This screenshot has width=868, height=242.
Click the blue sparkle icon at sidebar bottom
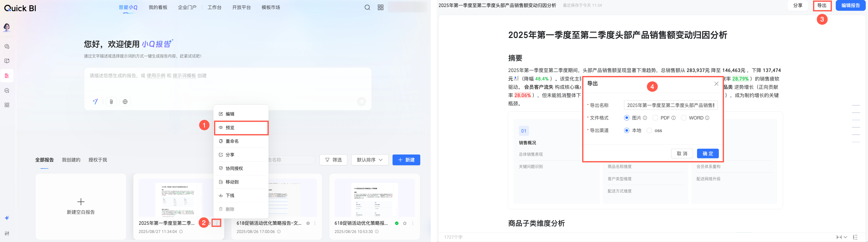tap(7, 218)
